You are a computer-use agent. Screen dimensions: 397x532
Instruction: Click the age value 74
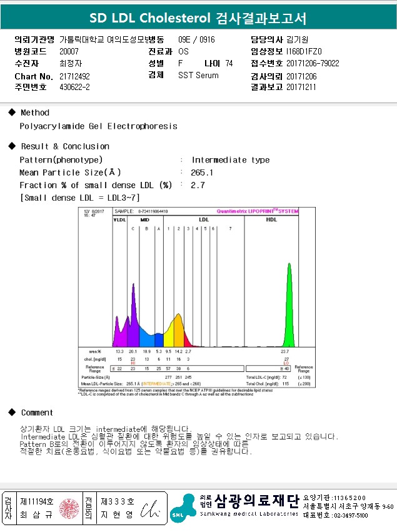[x=229, y=63]
